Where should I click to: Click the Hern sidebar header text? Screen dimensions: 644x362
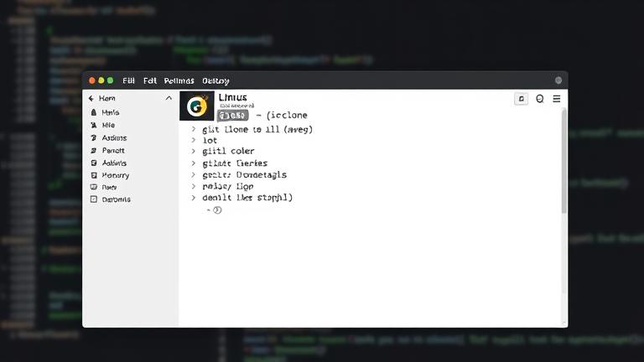pos(106,99)
